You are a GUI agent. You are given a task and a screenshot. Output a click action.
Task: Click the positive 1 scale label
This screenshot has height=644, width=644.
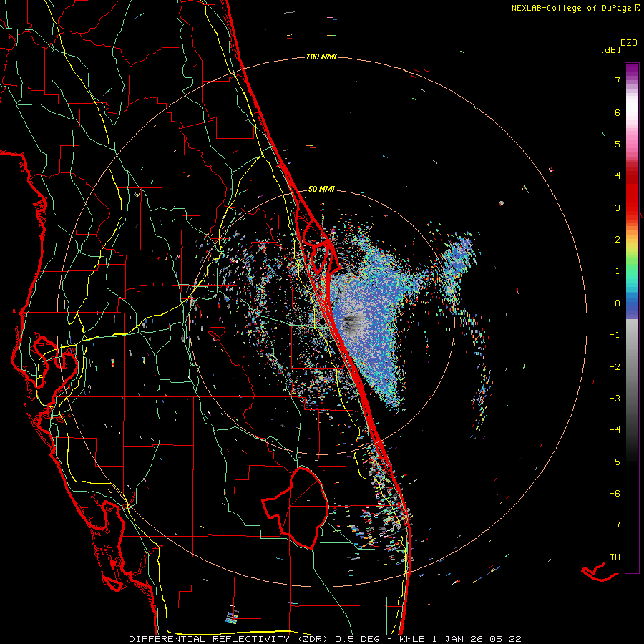pyautogui.click(x=618, y=271)
